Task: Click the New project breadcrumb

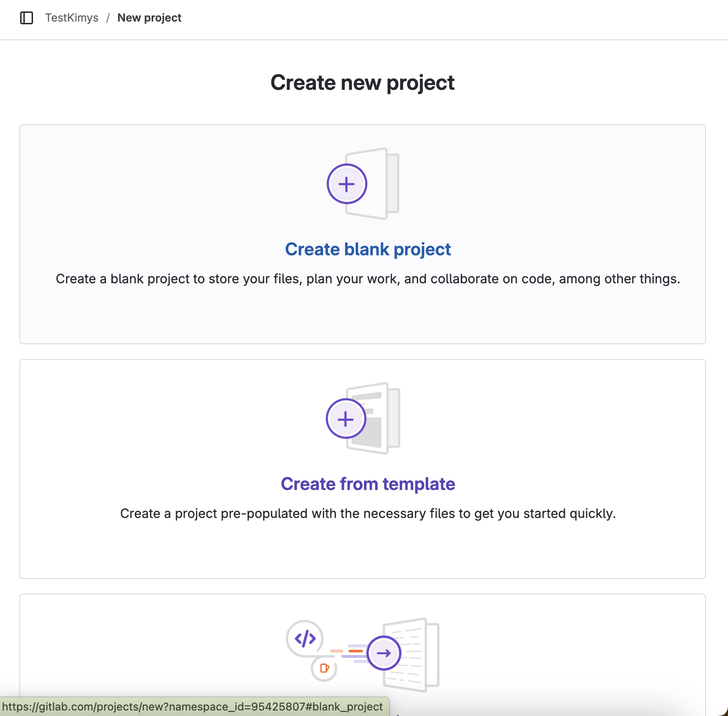Action: (149, 18)
